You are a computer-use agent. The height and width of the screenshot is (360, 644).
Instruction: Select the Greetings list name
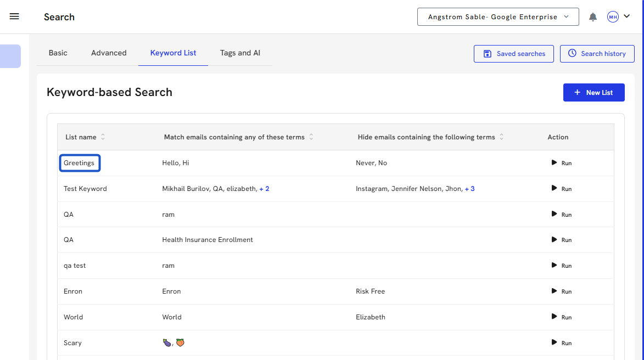point(79,163)
